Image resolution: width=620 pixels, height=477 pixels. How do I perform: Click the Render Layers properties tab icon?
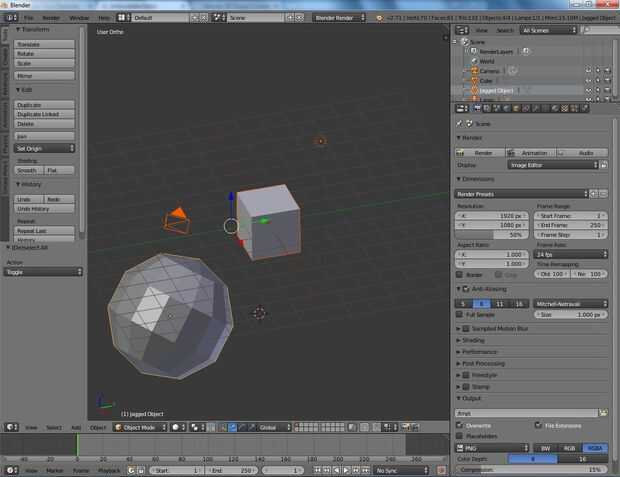click(487, 108)
